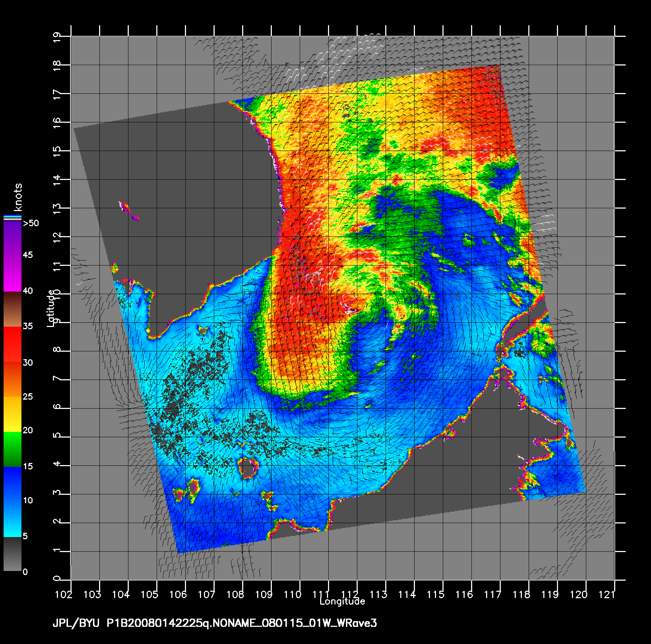Screen dimensions: 651x644
Task: Click longitude tick label '117'
Action: pos(493,595)
